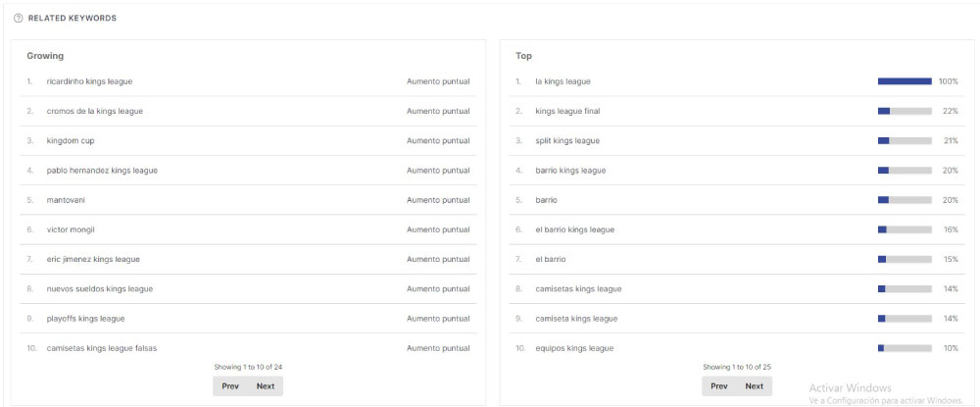This screenshot has height=407, width=980.
Task: Click Prev under the Top keywords list
Action: 718,386
